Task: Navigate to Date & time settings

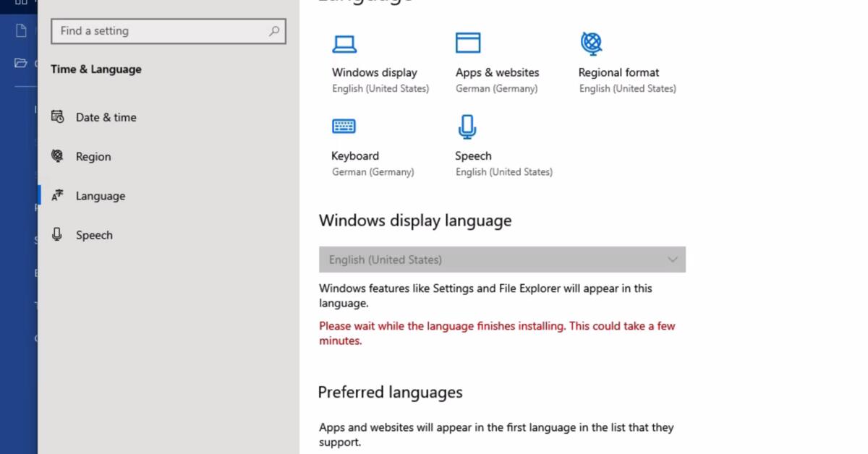Action: (x=106, y=116)
